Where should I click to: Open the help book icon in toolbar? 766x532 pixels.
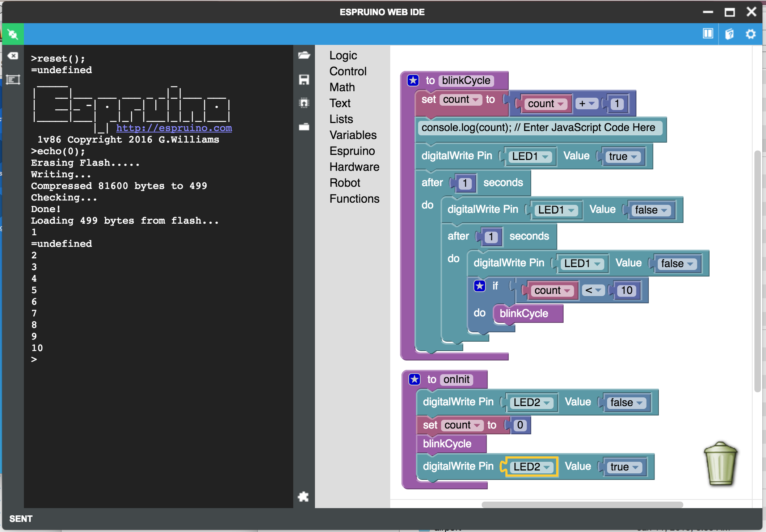pyautogui.click(x=729, y=34)
